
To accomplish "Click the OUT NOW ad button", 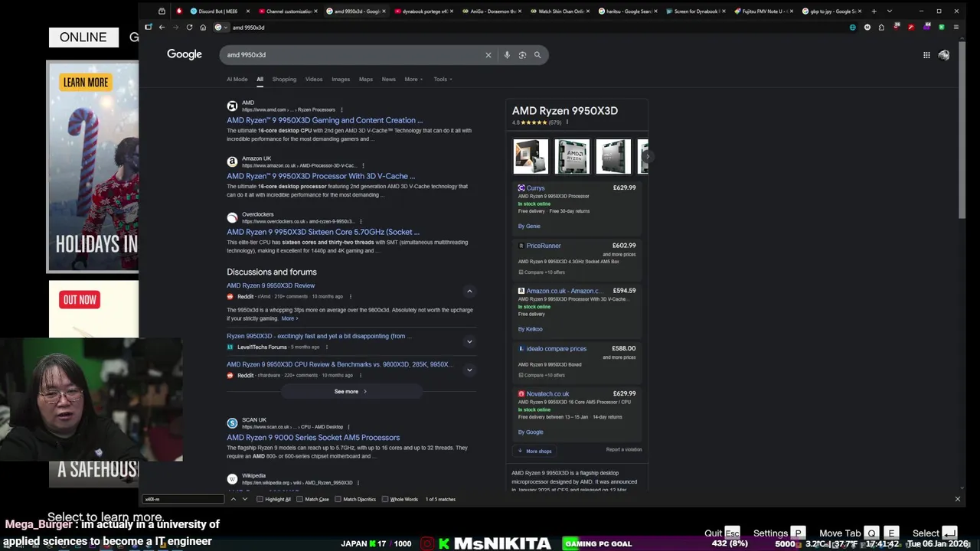I will tap(80, 300).
